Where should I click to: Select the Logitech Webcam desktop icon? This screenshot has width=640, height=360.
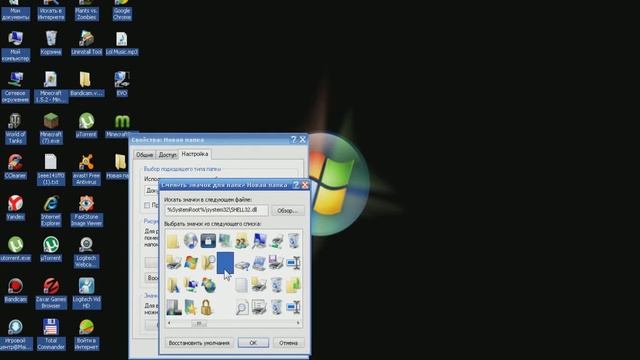[86, 252]
